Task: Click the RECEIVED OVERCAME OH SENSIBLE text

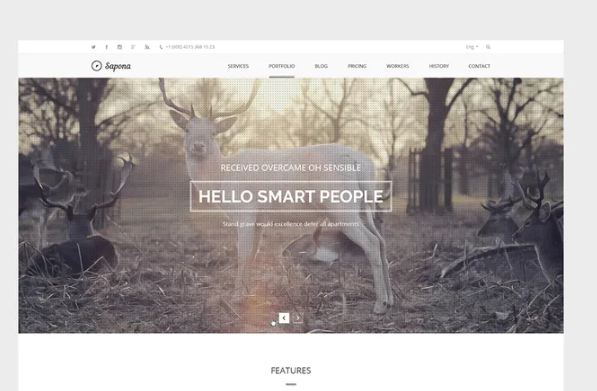Action: pyautogui.click(x=291, y=168)
